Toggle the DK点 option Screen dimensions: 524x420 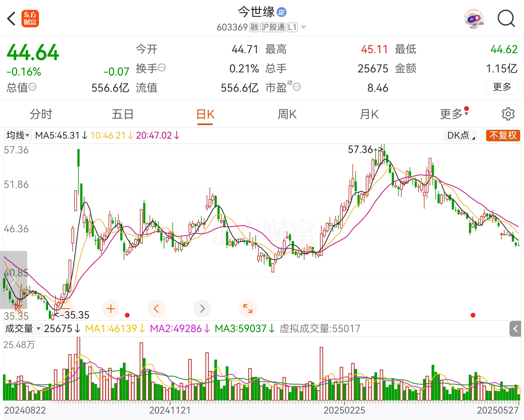(x=460, y=135)
